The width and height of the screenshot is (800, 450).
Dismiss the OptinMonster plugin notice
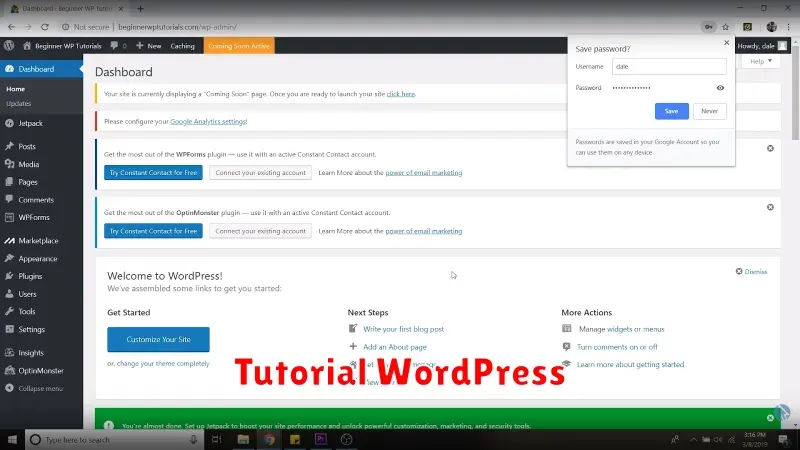(770, 207)
